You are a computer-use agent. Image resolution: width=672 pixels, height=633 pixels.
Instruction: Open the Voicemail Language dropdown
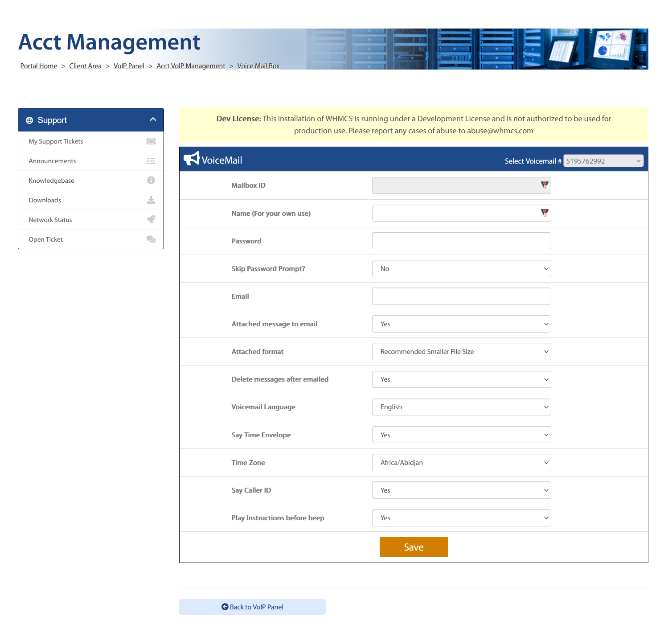(461, 407)
